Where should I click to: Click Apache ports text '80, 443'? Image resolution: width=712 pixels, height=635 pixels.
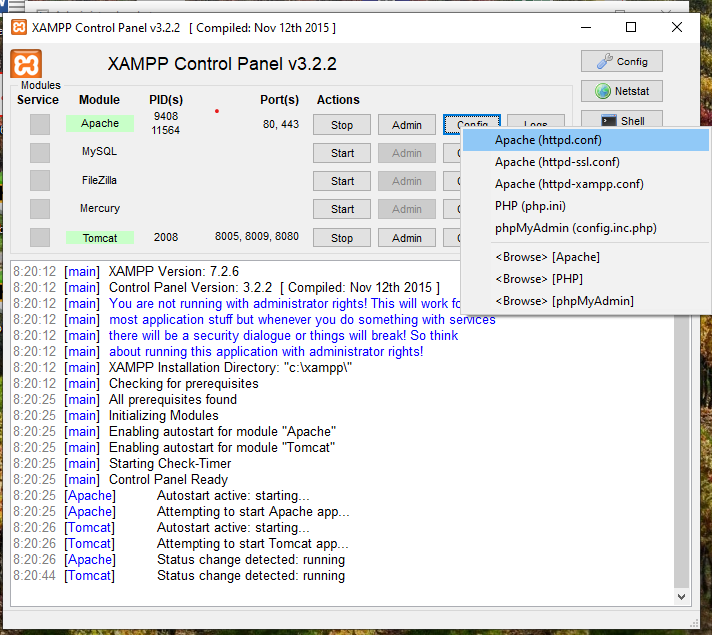click(281, 124)
